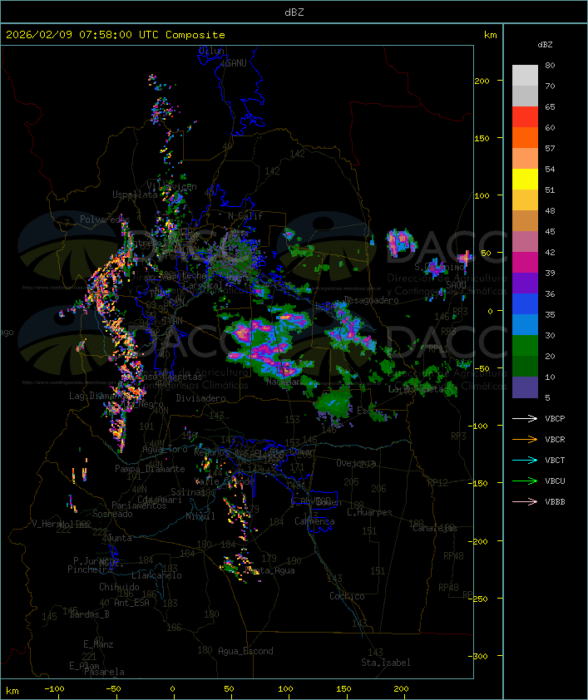Click the VBCT legend label
588x700 pixels.
click(x=555, y=461)
